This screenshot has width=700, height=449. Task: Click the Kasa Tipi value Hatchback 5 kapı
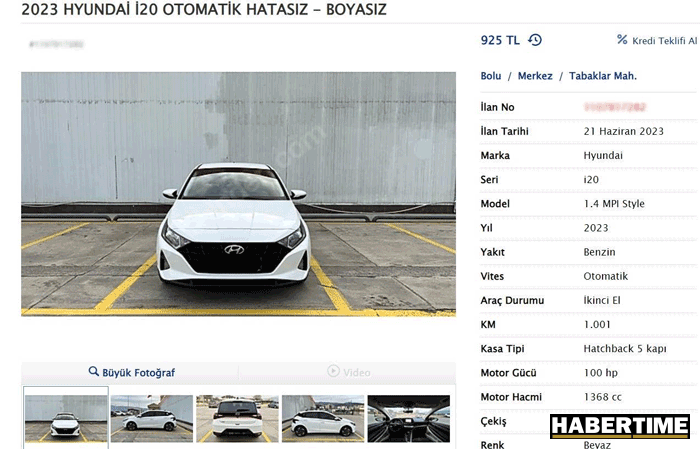(625, 349)
